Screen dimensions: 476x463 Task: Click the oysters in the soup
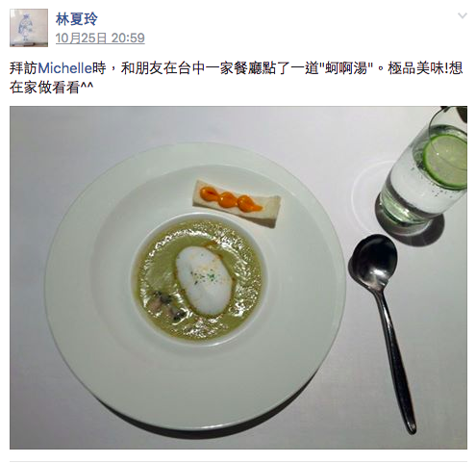click(167, 305)
